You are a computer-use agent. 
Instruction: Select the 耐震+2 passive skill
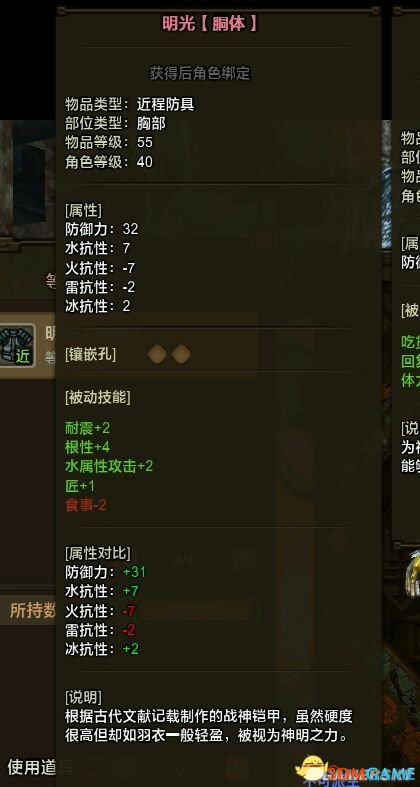coord(87,428)
